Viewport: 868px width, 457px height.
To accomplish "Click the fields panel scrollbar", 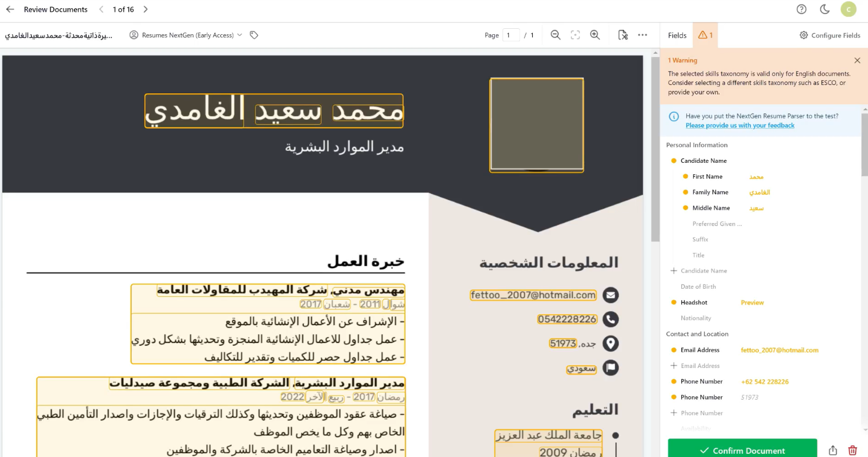I will pyautogui.click(x=864, y=144).
